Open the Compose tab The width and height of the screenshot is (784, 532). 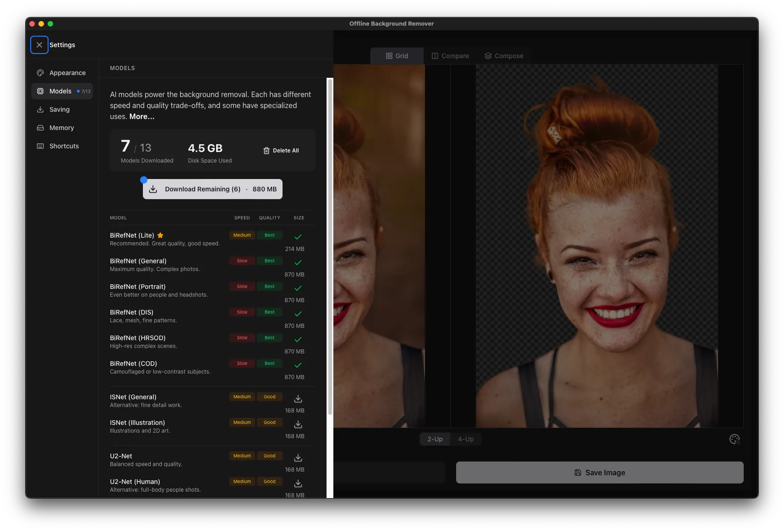coord(504,55)
